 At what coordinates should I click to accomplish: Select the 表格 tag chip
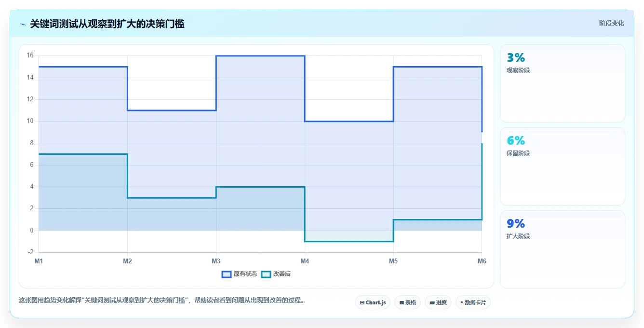[x=407, y=302]
